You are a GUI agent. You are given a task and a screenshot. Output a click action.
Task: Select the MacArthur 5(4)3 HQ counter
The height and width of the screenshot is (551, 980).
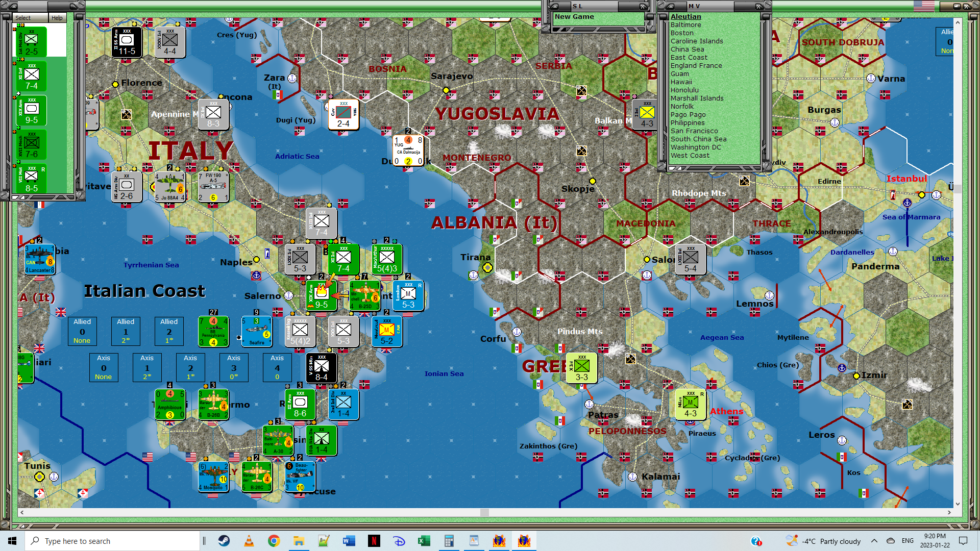click(x=387, y=259)
